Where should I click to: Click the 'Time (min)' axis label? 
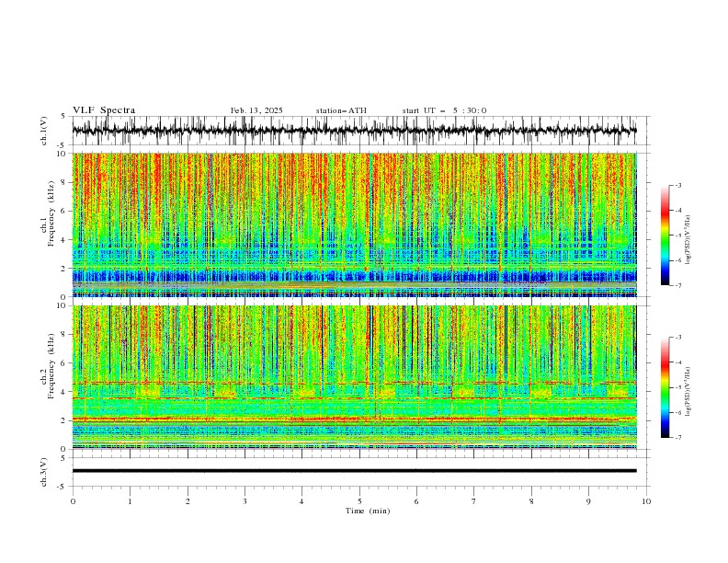pyautogui.click(x=368, y=511)
